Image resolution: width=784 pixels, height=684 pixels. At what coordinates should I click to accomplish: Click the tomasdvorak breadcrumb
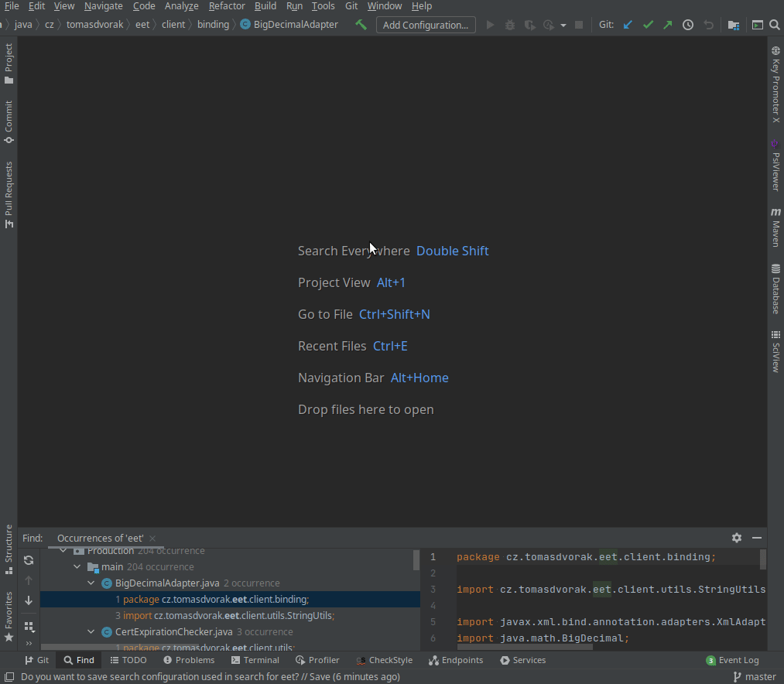point(94,25)
